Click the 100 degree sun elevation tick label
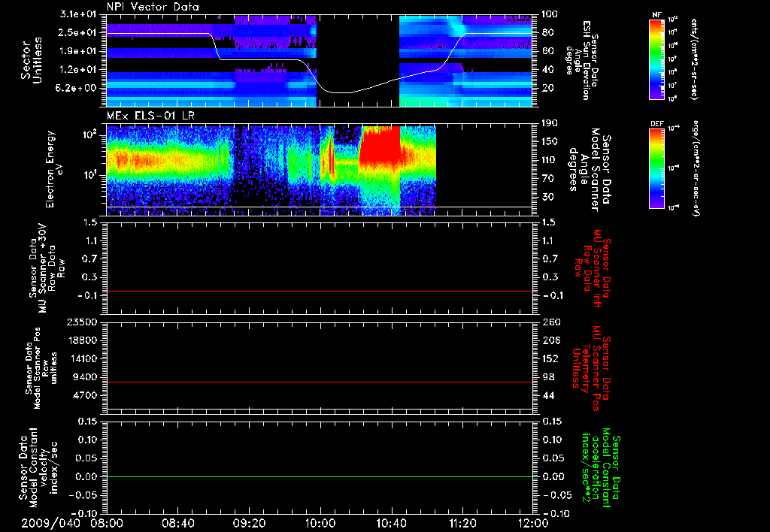 point(550,14)
